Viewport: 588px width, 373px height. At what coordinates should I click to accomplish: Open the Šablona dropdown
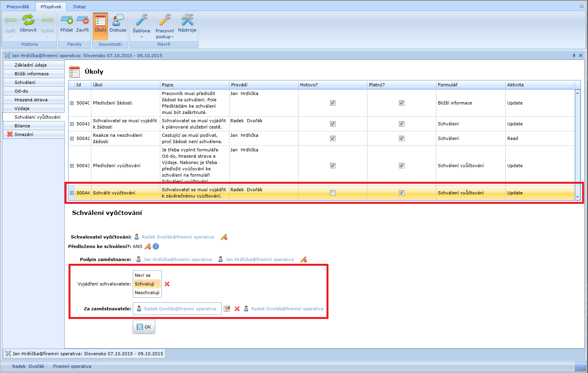click(x=141, y=31)
